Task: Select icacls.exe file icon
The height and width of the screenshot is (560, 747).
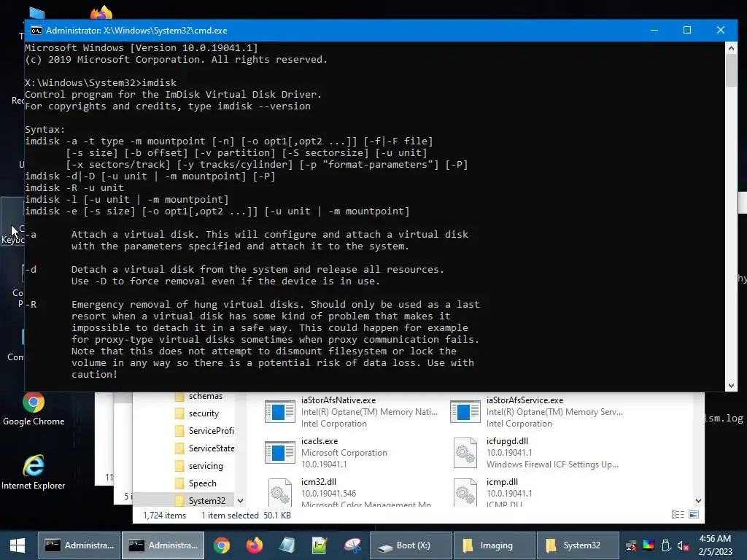Action: [279, 453]
